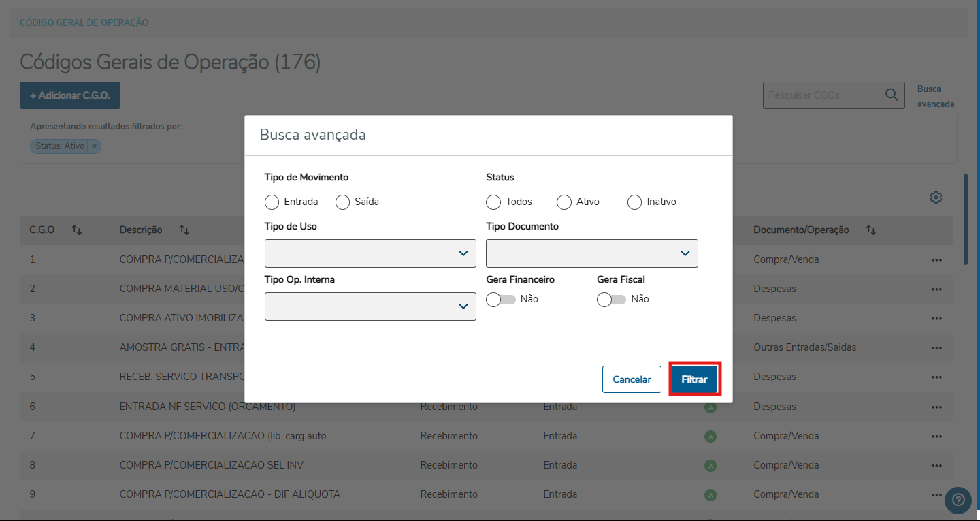Image resolution: width=980 pixels, height=521 pixels.
Task: Sort by Documento/Operação column arrows
Action: (870, 230)
